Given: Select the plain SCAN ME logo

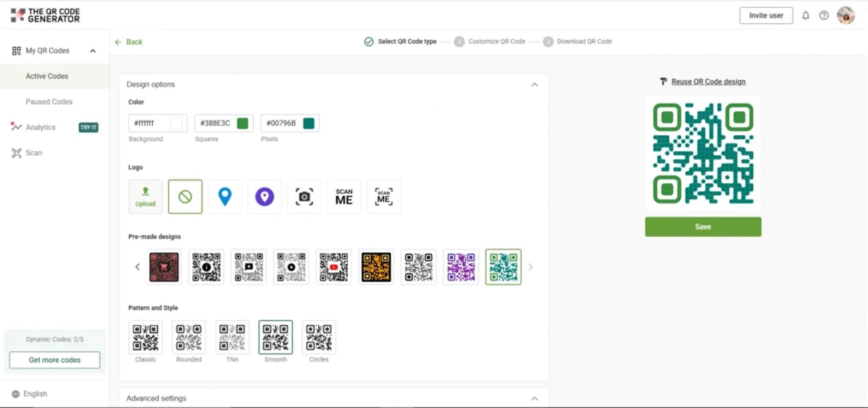Looking at the screenshot, I should click(344, 197).
